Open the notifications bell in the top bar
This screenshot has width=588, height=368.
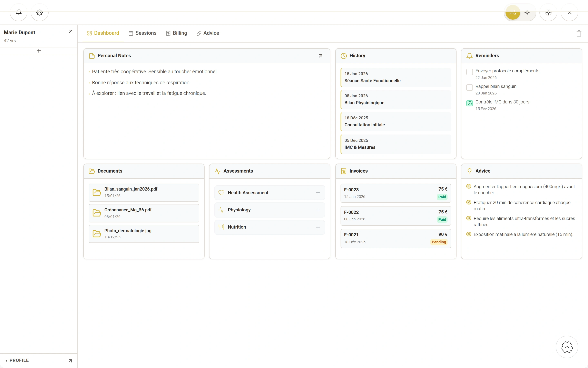(19, 12)
